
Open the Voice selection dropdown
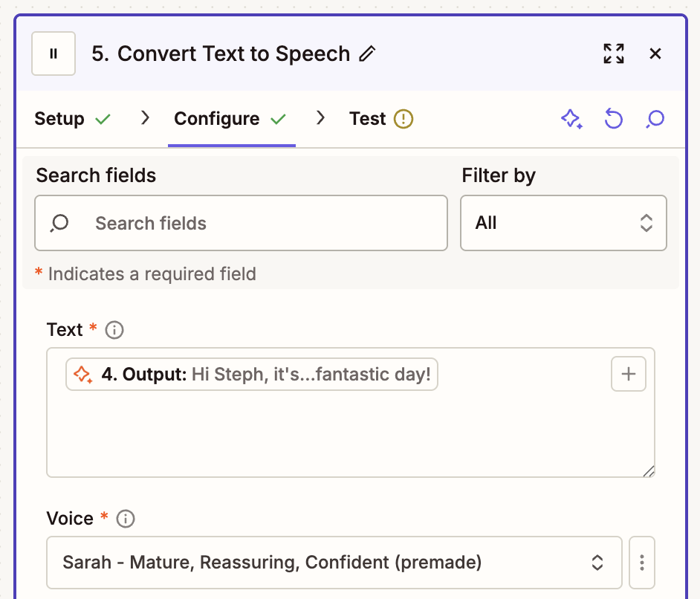(x=597, y=563)
